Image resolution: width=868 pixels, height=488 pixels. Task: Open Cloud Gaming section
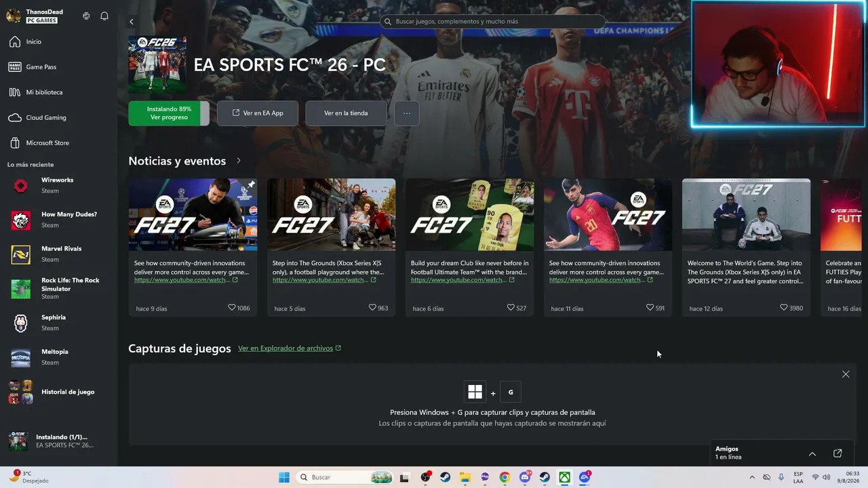point(58,117)
